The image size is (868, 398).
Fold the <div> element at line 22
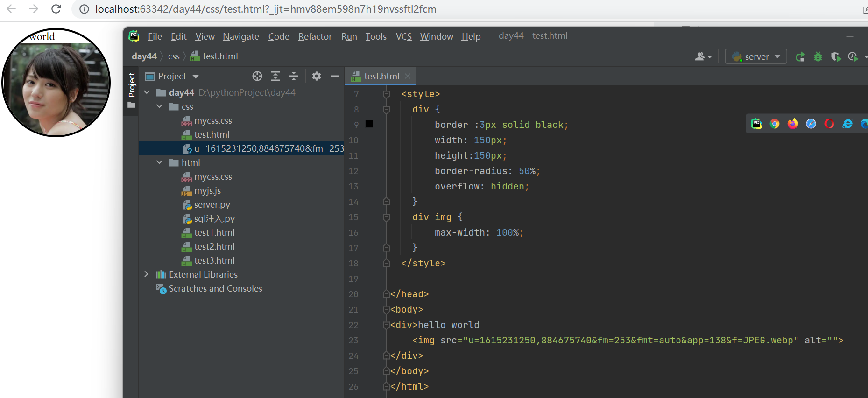pyautogui.click(x=386, y=325)
